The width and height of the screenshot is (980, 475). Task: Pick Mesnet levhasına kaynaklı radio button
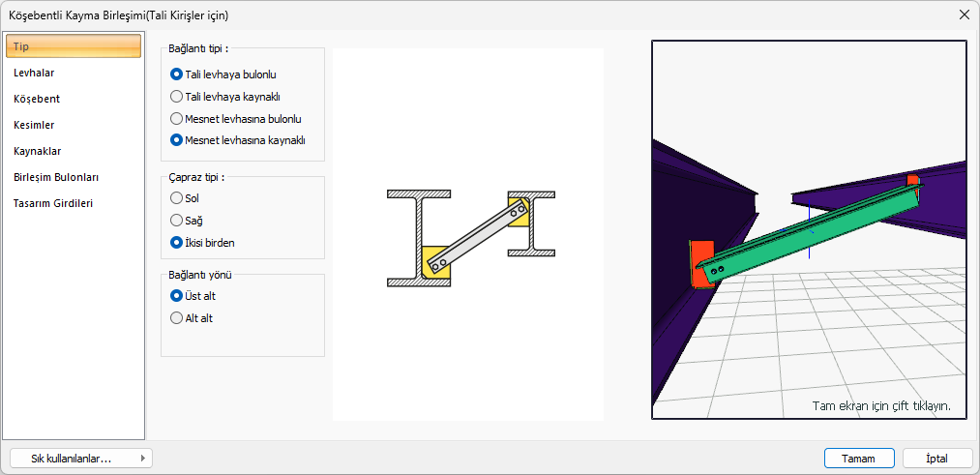tap(176, 139)
